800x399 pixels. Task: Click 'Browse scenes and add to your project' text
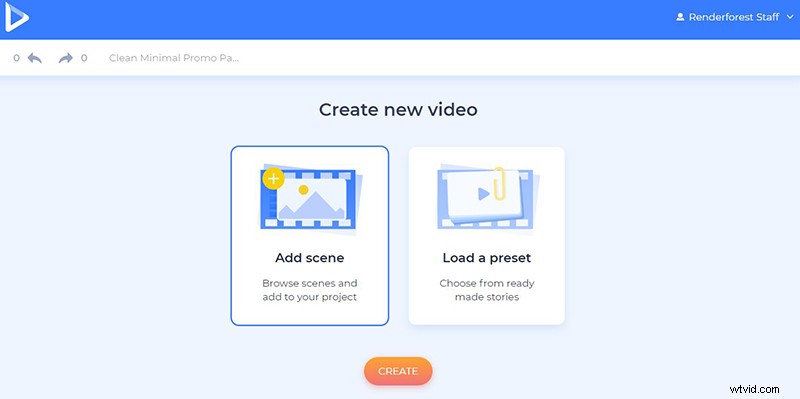coord(310,290)
